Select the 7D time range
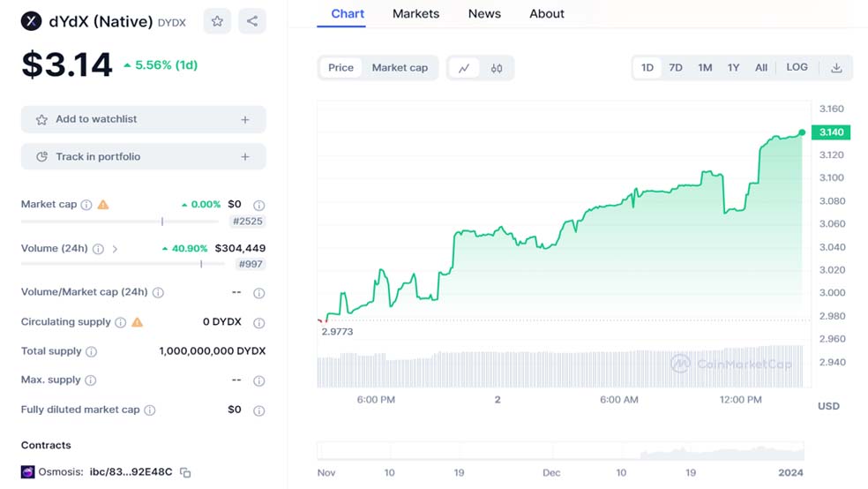This screenshot has height=489, width=868. pos(676,68)
